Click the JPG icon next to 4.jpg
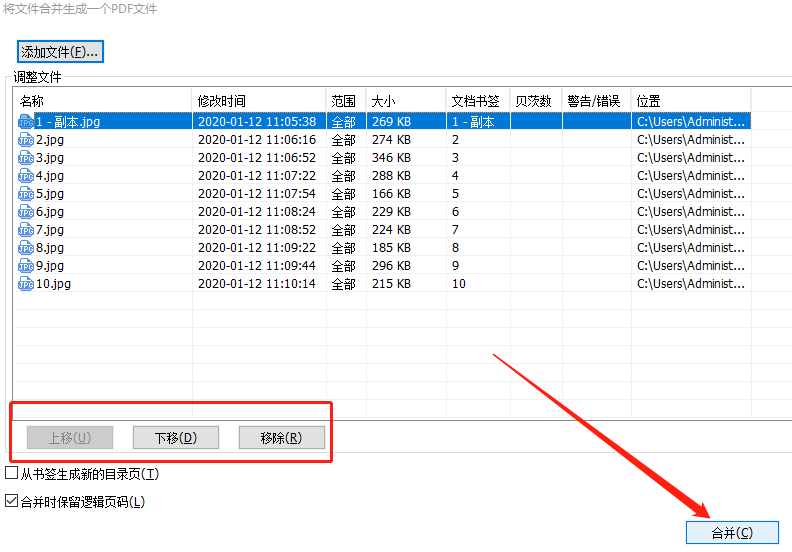This screenshot has height=552, width=792. click(26, 176)
